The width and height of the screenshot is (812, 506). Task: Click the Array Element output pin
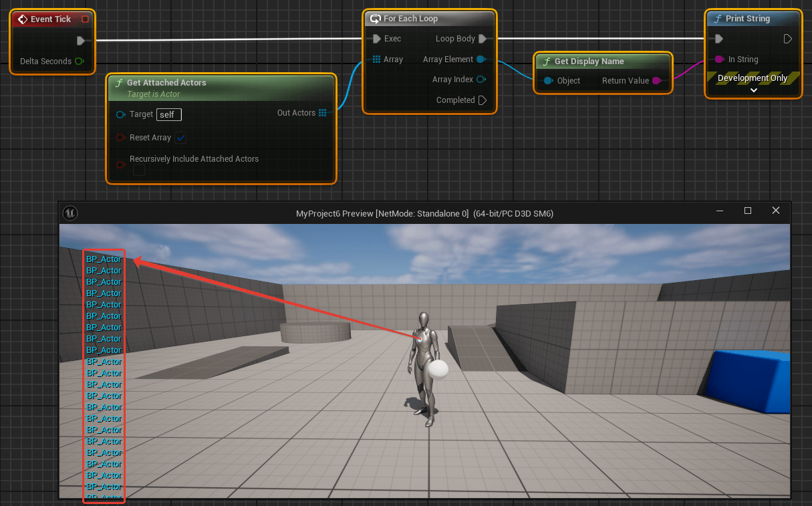pos(481,59)
